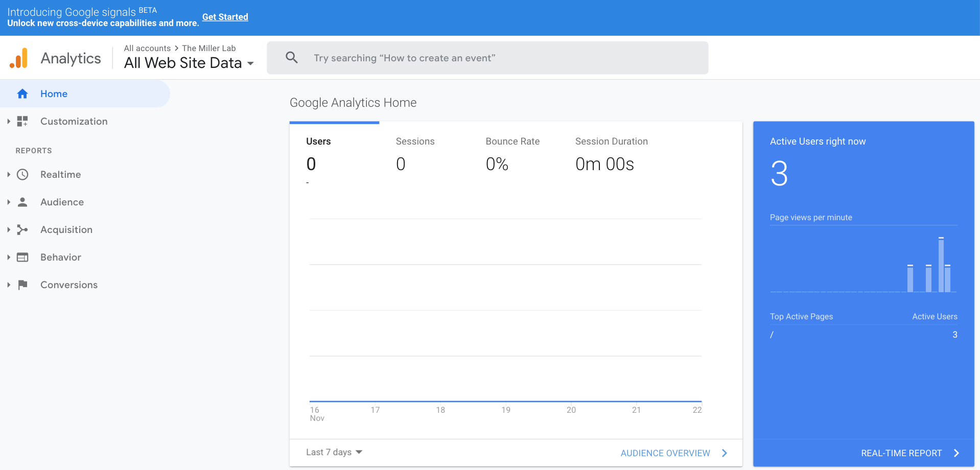Click the Google Analytics Home heading

(353, 103)
